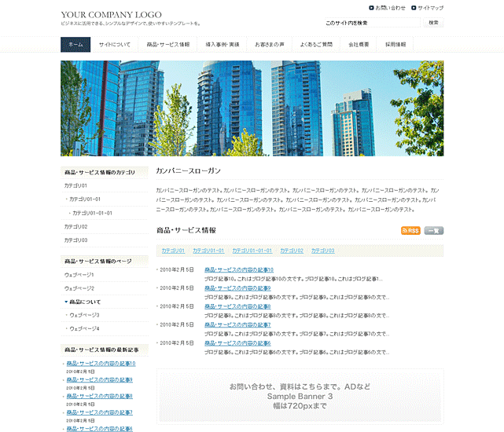This screenshot has width=504, height=432.
Task: Click the Sample Banner 3 contact banner
Action: [x=300, y=397]
